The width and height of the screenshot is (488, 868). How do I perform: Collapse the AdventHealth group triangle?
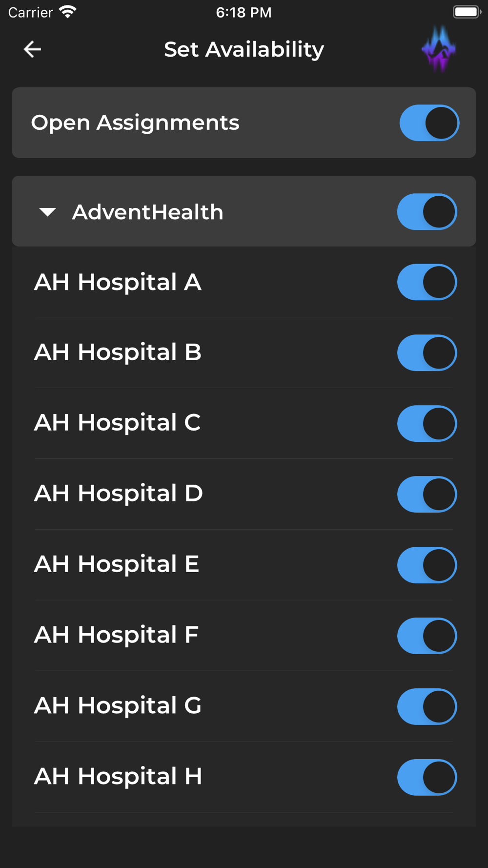click(x=47, y=212)
